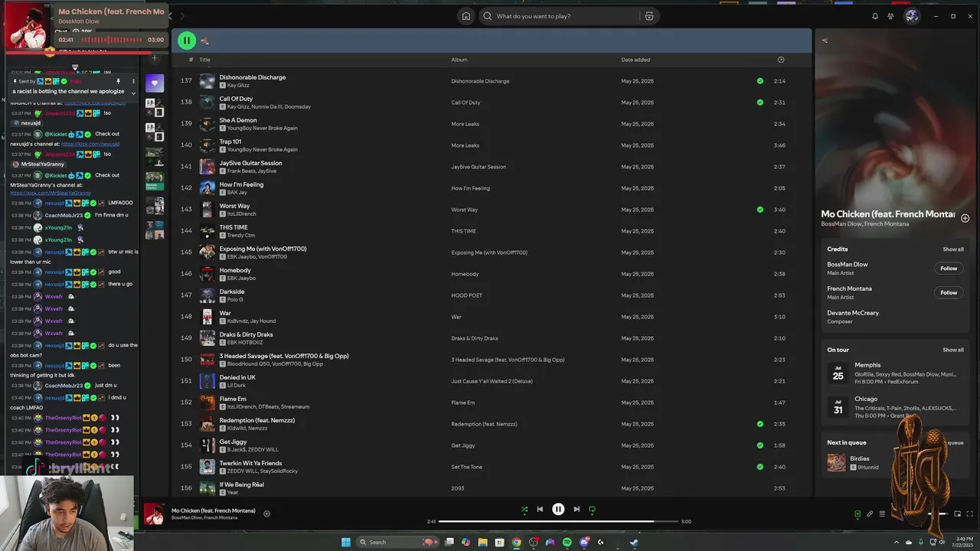980x551 pixels.
Task: Open Steam from the taskbar
Action: point(634,542)
